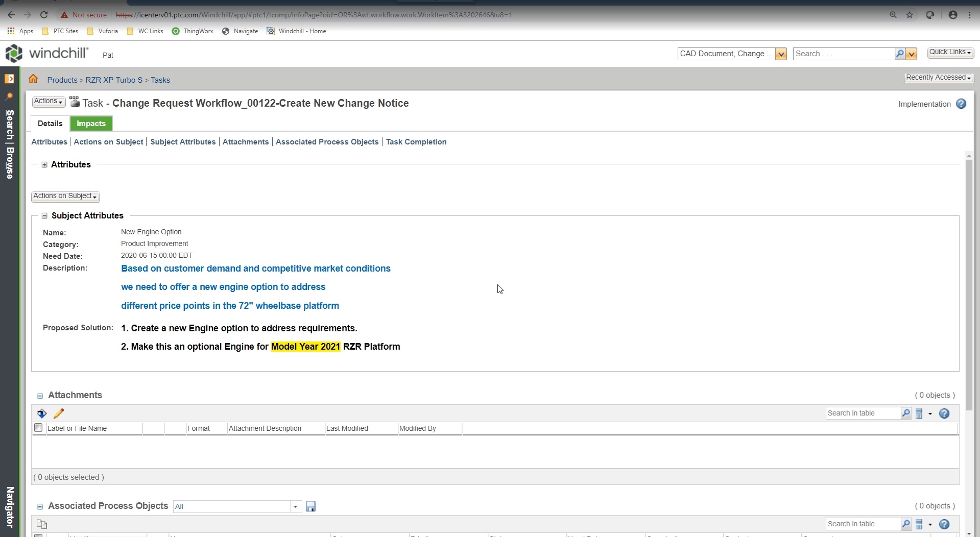The height and width of the screenshot is (537, 980).
Task: Collapse Associated Process Objects section
Action: [40, 507]
